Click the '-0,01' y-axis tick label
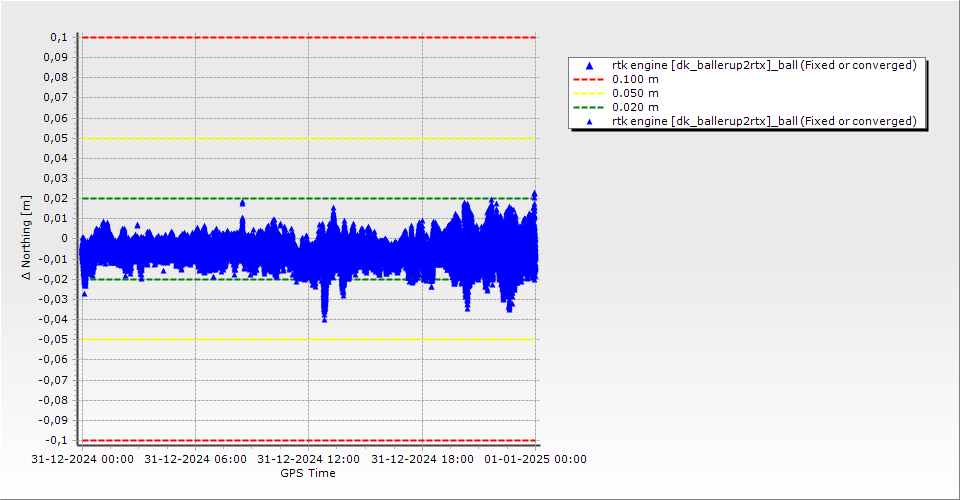960x500 pixels. [x=53, y=259]
